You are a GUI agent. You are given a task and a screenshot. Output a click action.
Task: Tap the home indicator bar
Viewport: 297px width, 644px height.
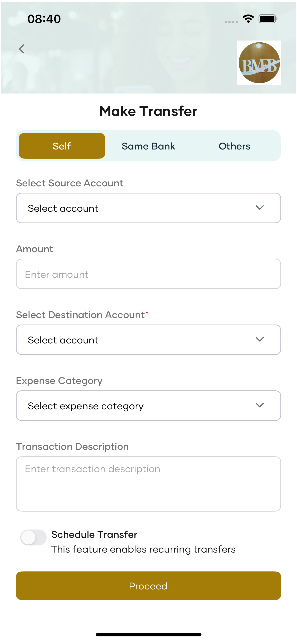pyautogui.click(x=148, y=635)
